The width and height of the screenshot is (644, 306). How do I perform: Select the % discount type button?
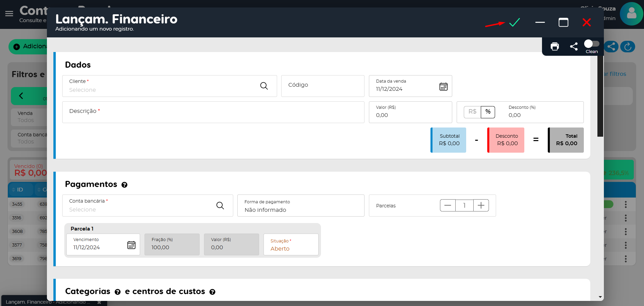click(x=488, y=112)
